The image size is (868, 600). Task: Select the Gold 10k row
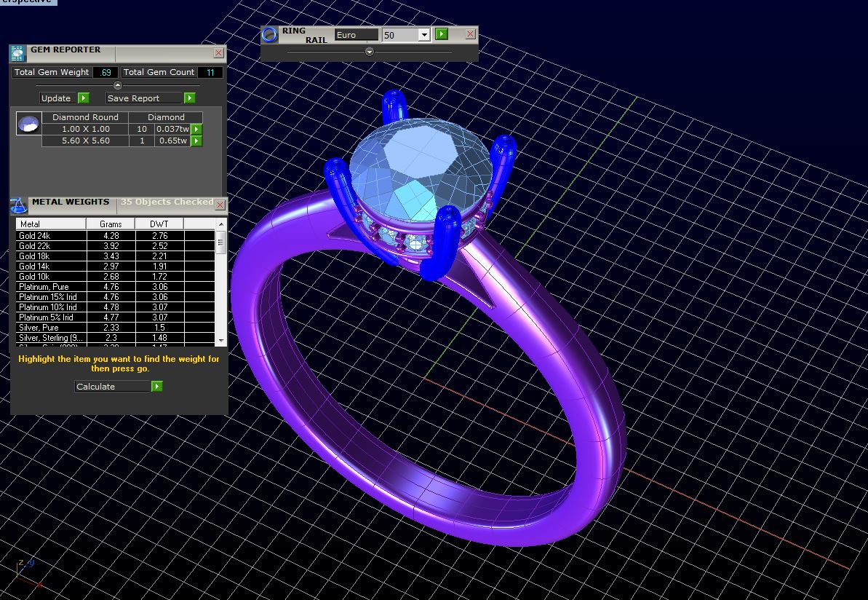pos(115,277)
